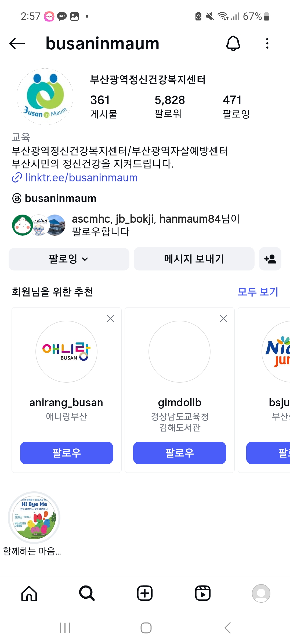Go to the Home tab
Image resolution: width=290 pixels, height=644 pixels.
(x=29, y=593)
